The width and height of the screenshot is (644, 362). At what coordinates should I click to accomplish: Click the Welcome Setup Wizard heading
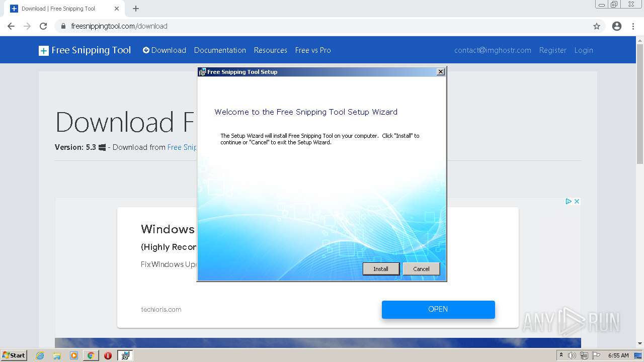(x=306, y=112)
